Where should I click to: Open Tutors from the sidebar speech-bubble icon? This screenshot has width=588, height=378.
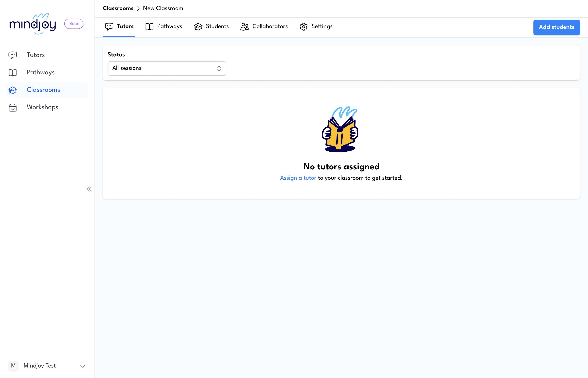13,55
